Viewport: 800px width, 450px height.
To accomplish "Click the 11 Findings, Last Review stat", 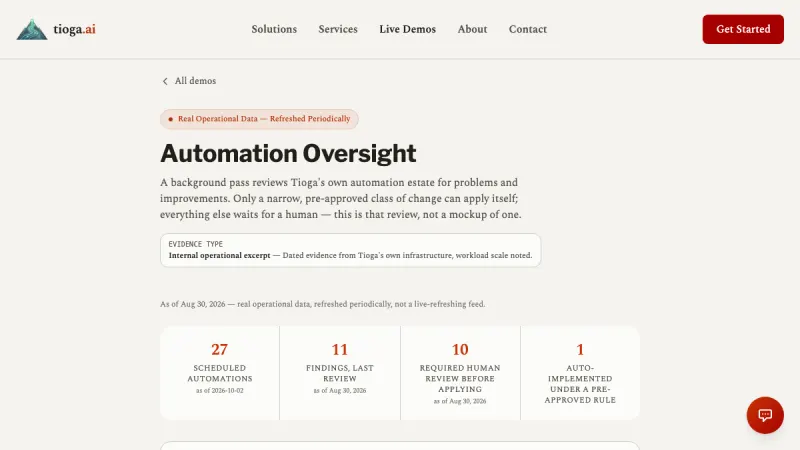I will click(x=340, y=373).
